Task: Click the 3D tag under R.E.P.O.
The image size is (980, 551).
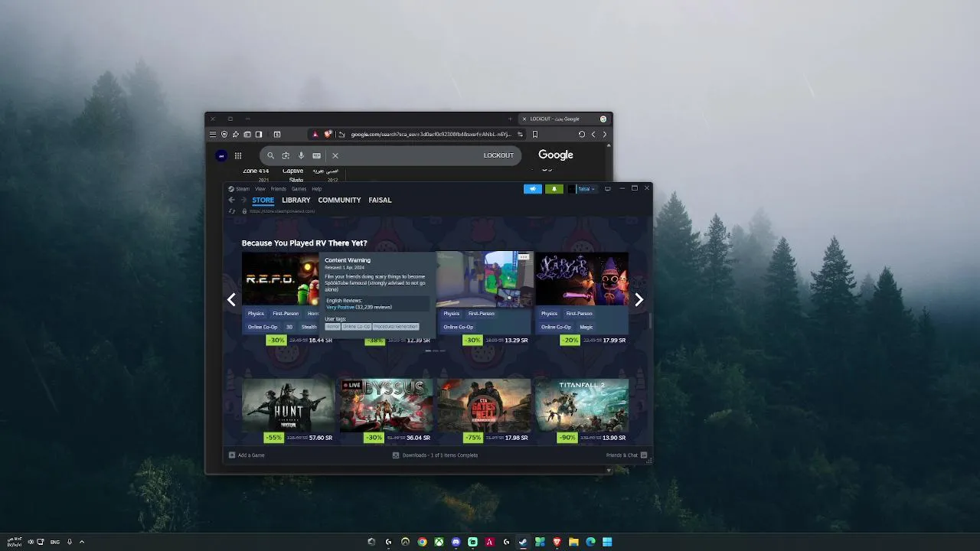Action: (289, 327)
